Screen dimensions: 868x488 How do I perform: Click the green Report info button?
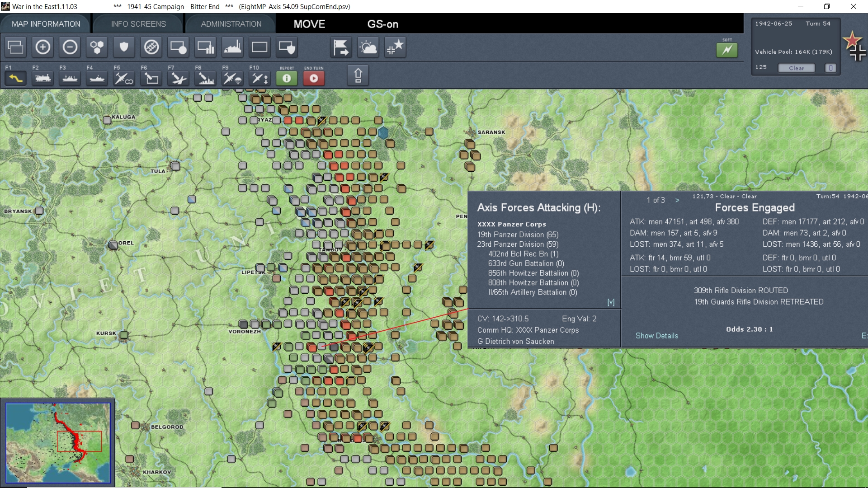point(287,78)
